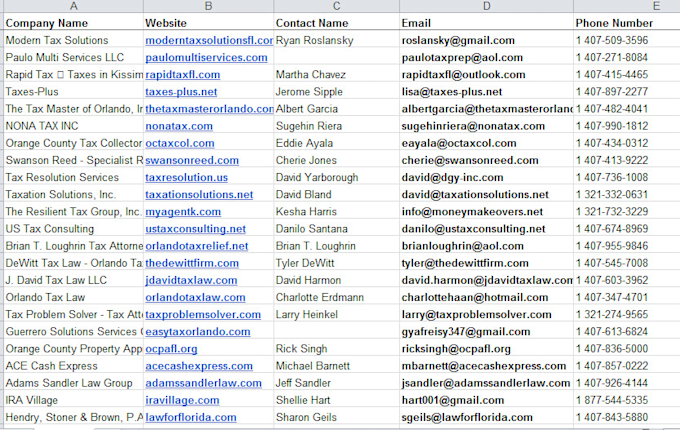
Task: Click the info@moneymakeovers.net cell
Action: click(487, 212)
